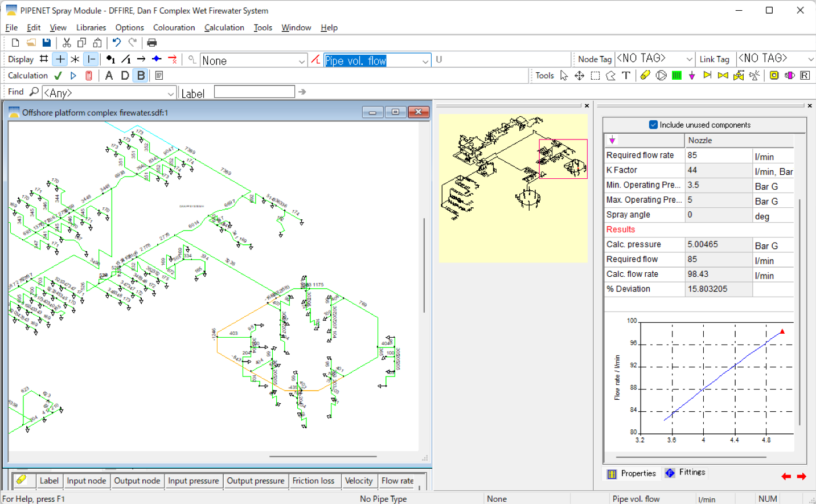Screen dimensions: 816x504
Task: Open the output report document icon
Action: (159, 76)
